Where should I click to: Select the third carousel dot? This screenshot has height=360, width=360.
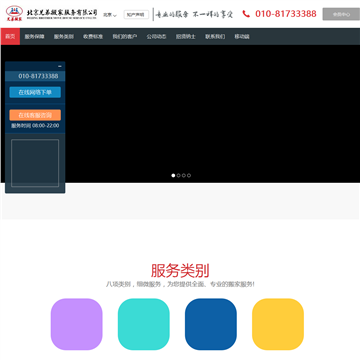pyautogui.click(x=183, y=175)
